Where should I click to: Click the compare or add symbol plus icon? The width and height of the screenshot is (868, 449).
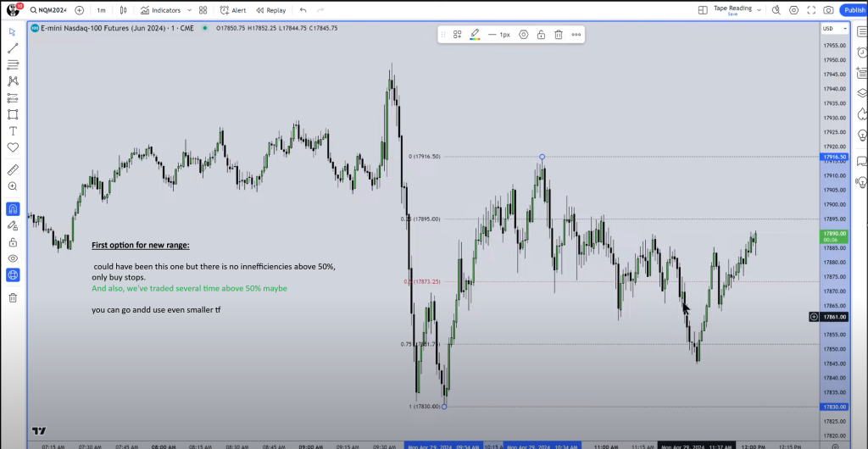(79, 10)
